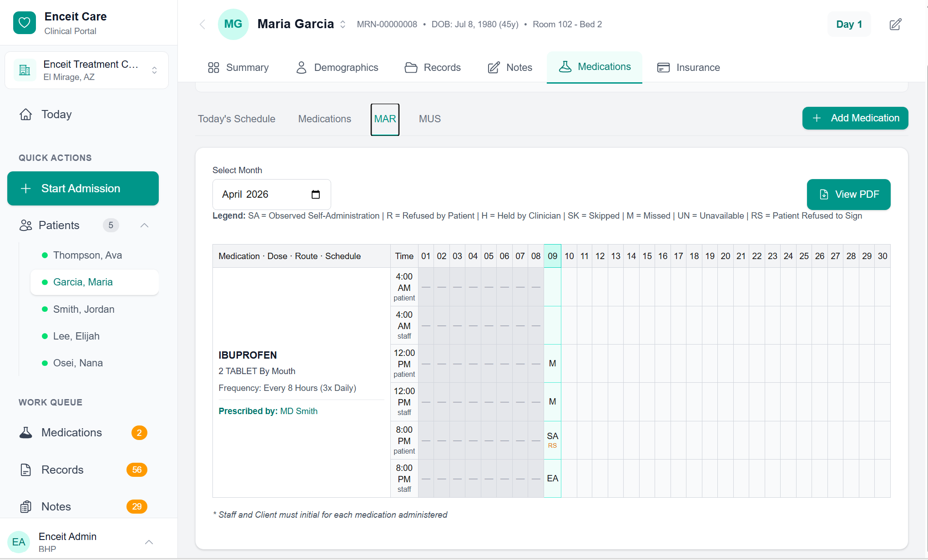928x560 pixels.
Task: Click the Summary grid icon
Action: (x=213, y=67)
